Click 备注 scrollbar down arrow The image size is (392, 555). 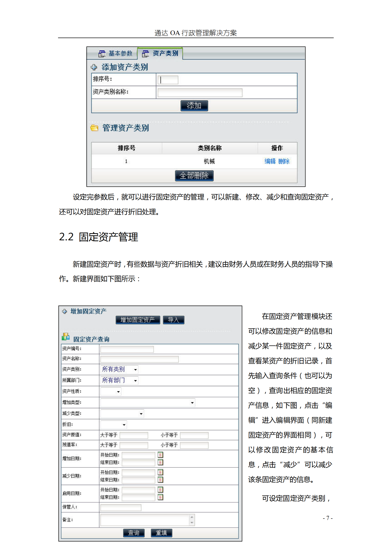click(x=192, y=523)
